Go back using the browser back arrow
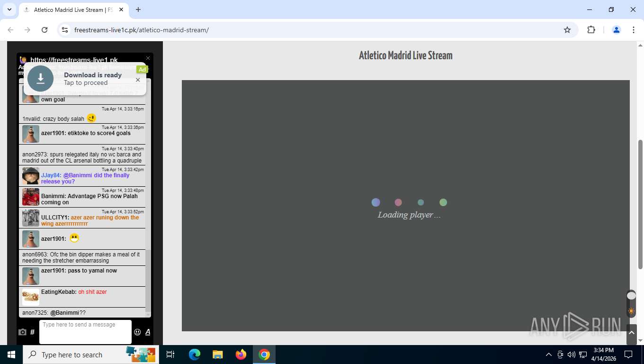The height and width of the screenshot is (364, 644). click(x=10, y=30)
